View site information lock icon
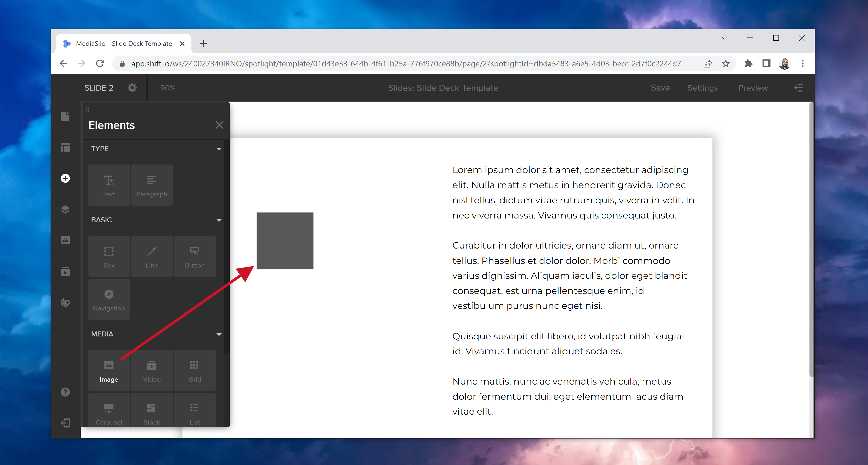Screen dimensions: 868x465 (122, 64)
